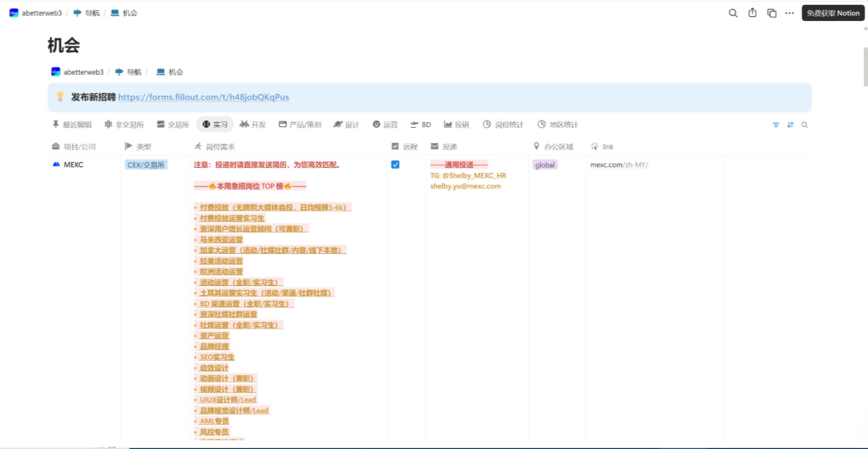Open the forms.fillout.com recruitment link
The width and height of the screenshot is (868, 449).
point(203,97)
